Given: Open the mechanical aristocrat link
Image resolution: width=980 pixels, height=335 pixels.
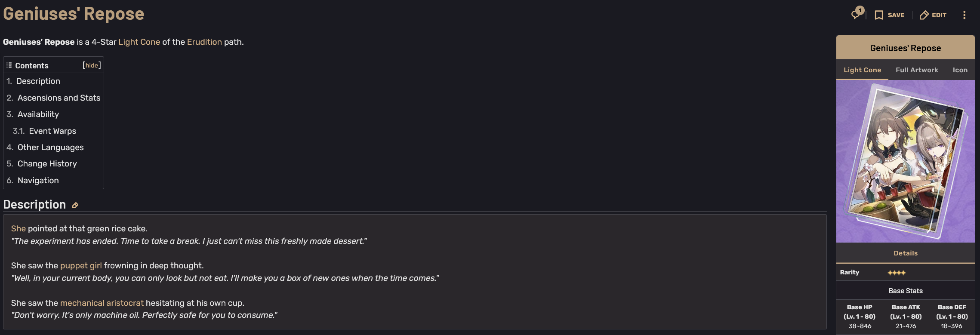Looking at the screenshot, I should point(102,303).
